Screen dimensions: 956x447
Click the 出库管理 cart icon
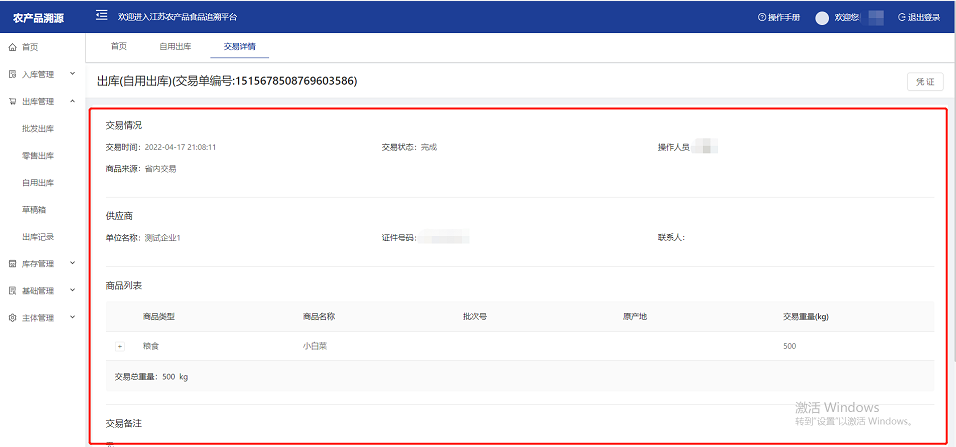tap(12, 101)
